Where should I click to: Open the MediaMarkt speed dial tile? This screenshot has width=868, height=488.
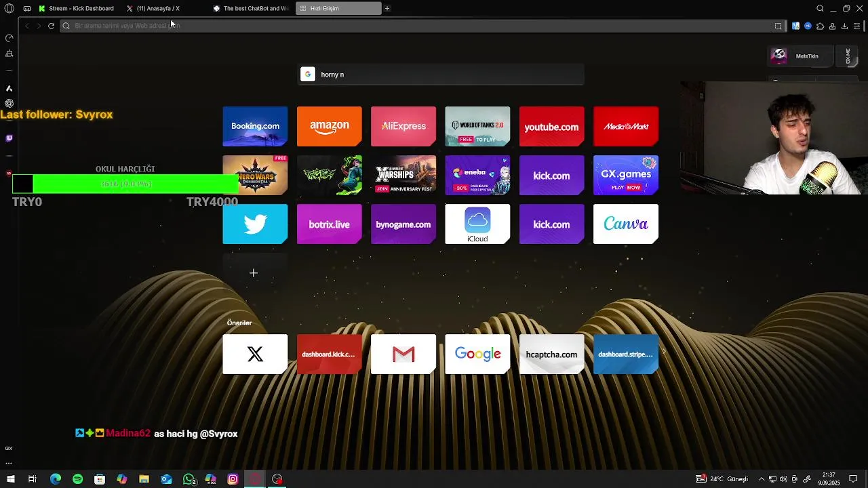click(x=626, y=126)
